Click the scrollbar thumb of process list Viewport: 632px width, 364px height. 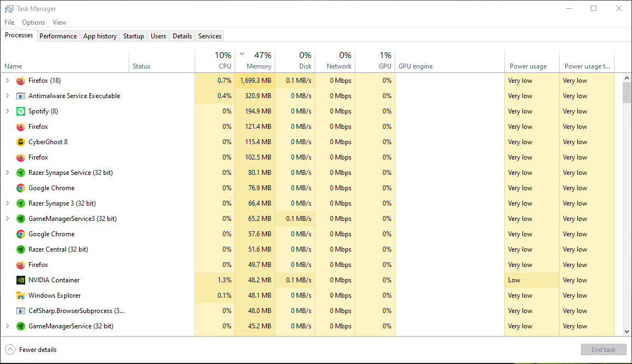[627, 93]
